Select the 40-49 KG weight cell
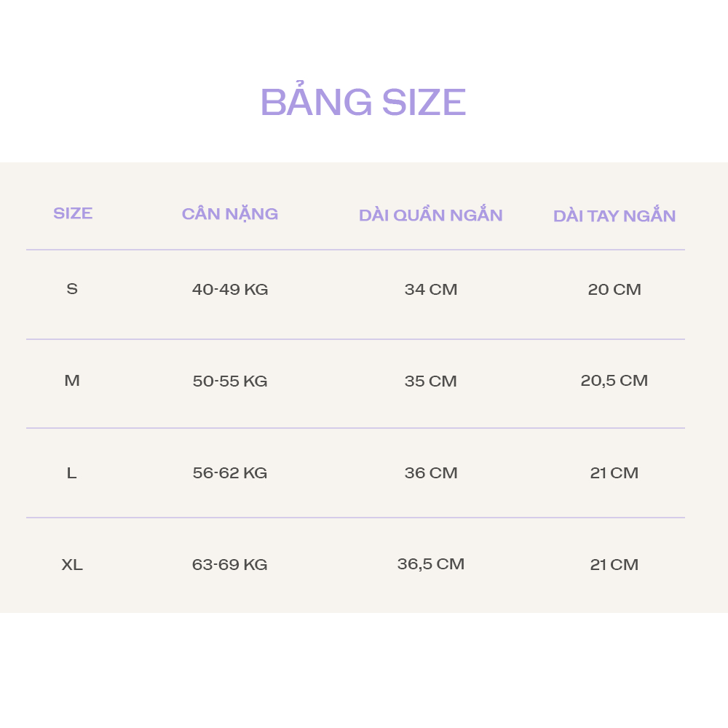Viewport: 728px width, 728px height. click(x=230, y=290)
